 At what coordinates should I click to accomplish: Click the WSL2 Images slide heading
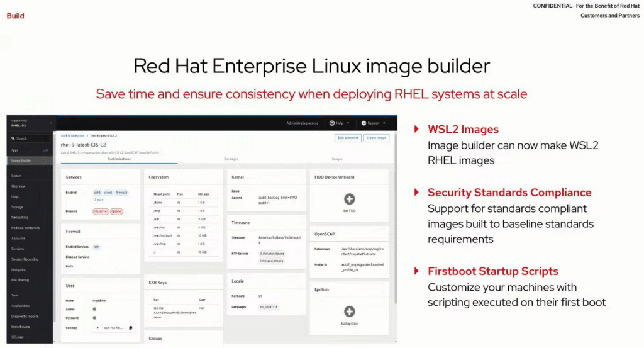point(463,130)
